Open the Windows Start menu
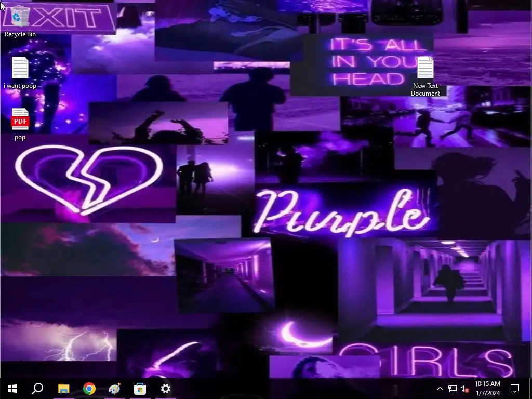Image resolution: width=532 pixels, height=399 pixels. pos(12,389)
